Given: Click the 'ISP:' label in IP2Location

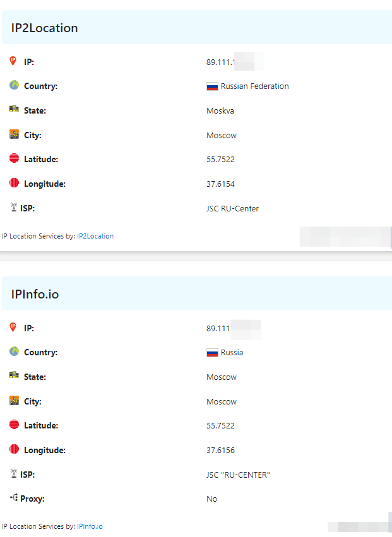Looking at the screenshot, I should (27, 208).
